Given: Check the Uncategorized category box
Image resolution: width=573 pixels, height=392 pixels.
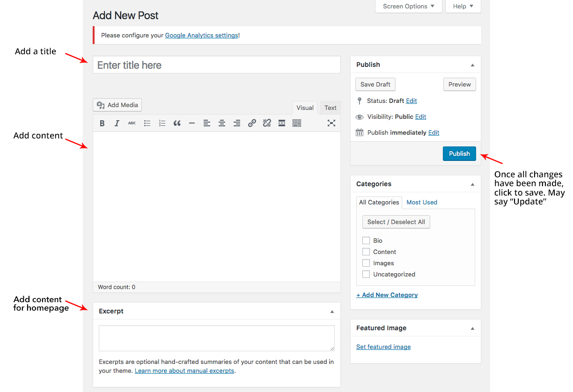Looking at the screenshot, I should pyautogui.click(x=366, y=274).
